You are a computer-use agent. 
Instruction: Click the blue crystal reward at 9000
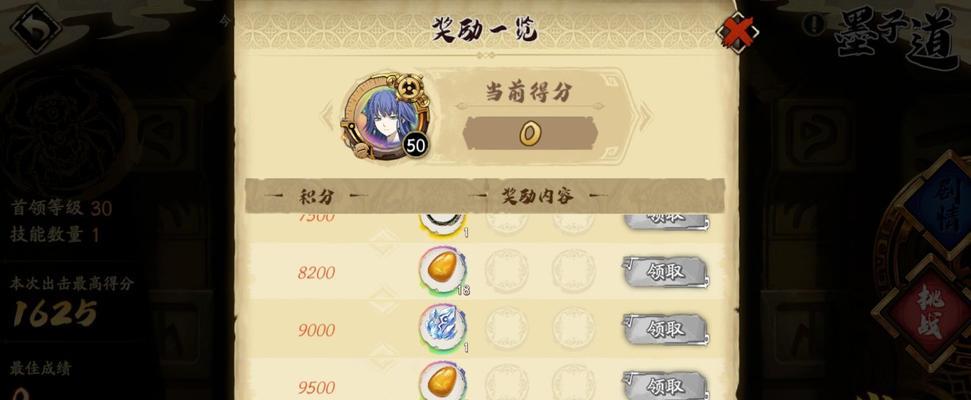point(442,327)
